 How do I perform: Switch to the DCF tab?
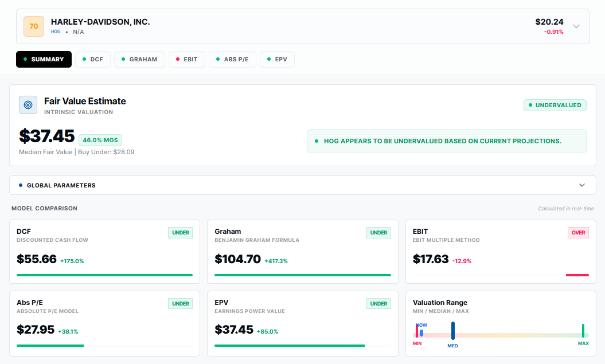tap(92, 60)
